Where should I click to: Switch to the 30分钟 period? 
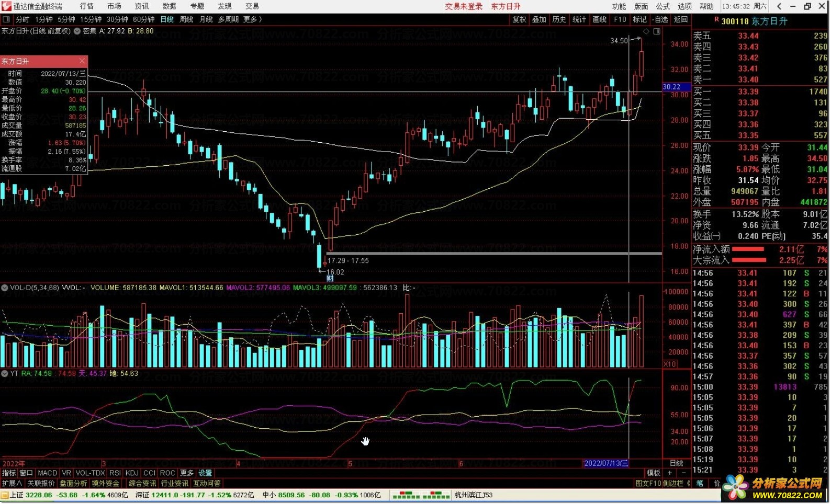click(x=117, y=19)
